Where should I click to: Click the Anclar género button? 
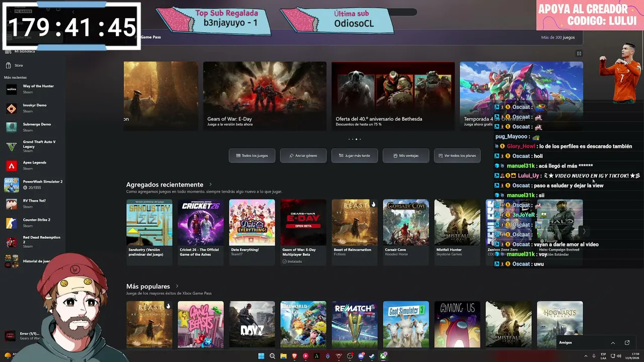point(303,155)
